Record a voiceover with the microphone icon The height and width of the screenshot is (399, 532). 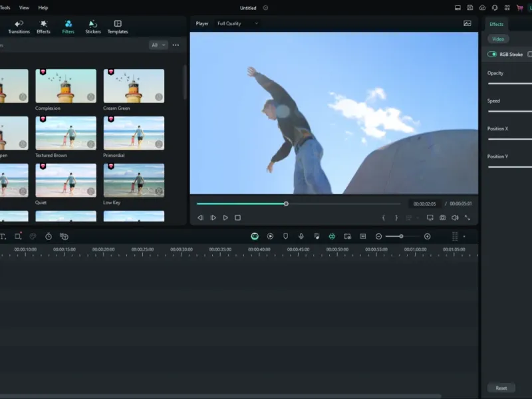pos(301,237)
